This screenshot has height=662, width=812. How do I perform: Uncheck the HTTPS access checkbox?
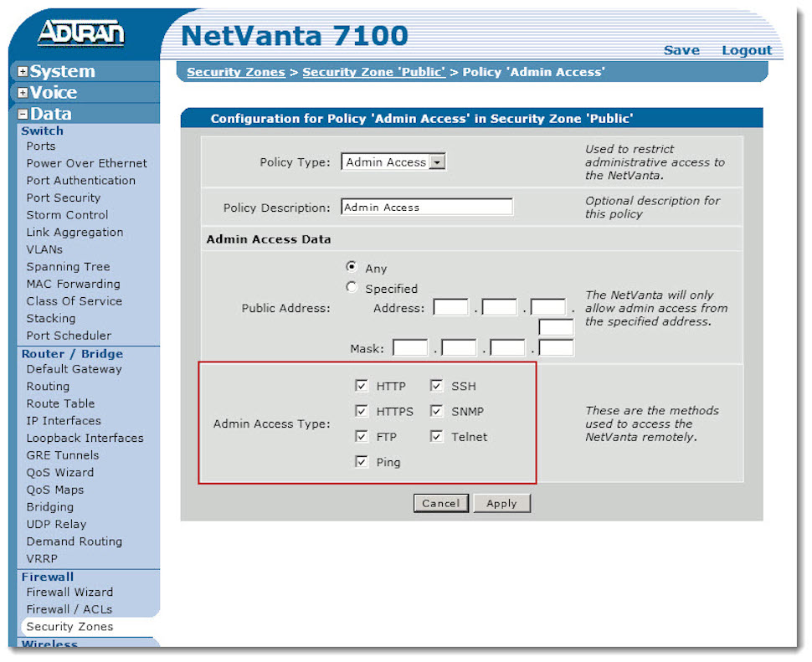(362, 411)
